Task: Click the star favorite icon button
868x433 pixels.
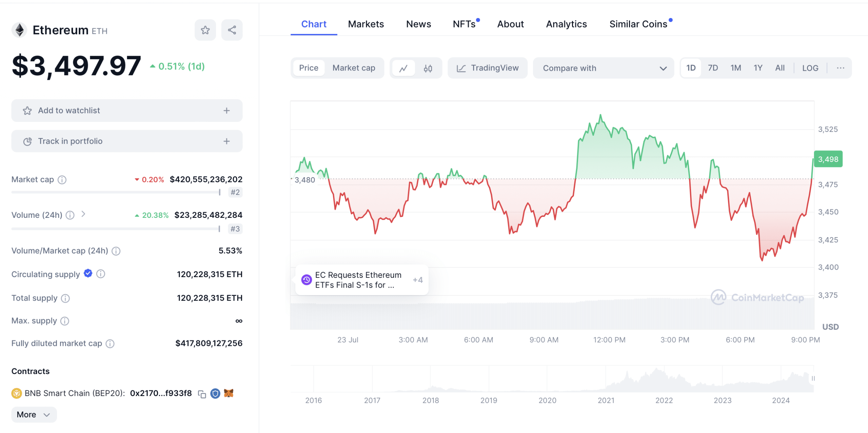Action: tap(205, 30)
